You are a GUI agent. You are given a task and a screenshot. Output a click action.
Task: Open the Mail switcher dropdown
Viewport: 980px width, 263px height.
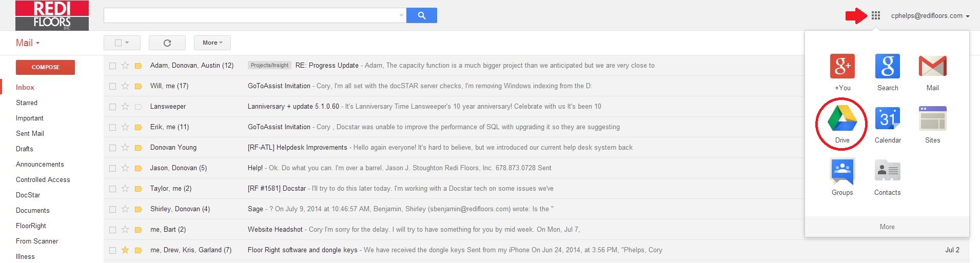pyautogui.click(x=28, y=43)
